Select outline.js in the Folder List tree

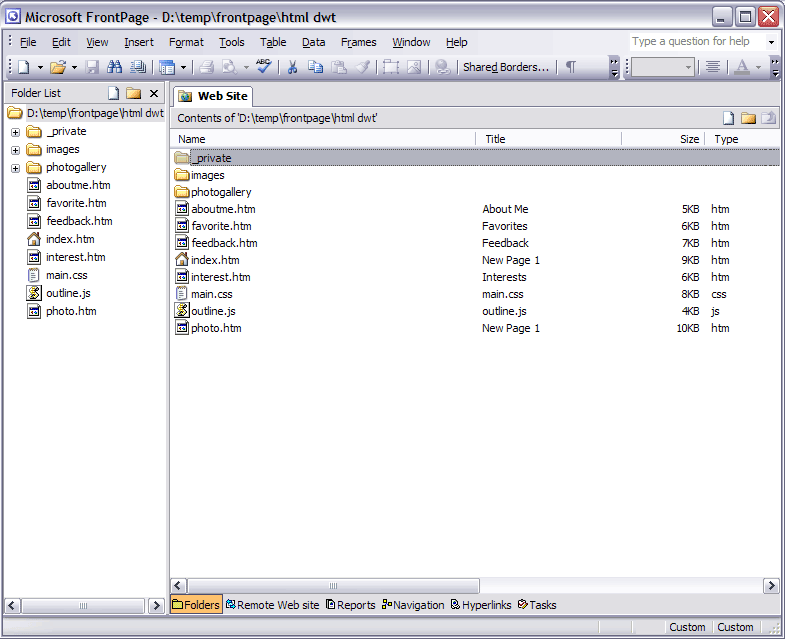68,293
